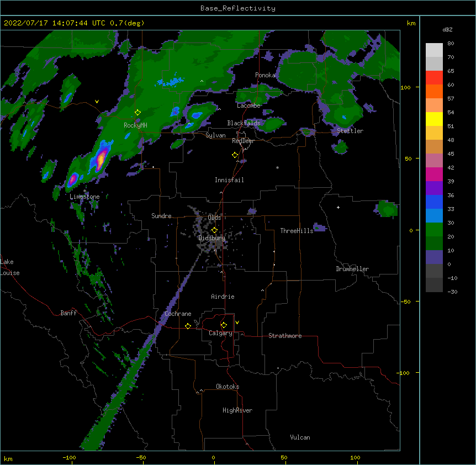Click the blue 36 dBZ legend swatch

tap(434, 202)
